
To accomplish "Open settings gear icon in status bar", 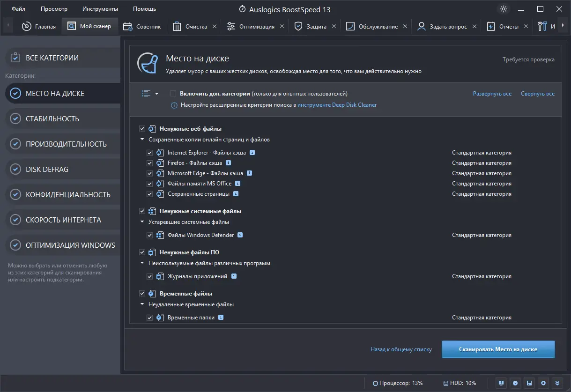I will 543,383.
